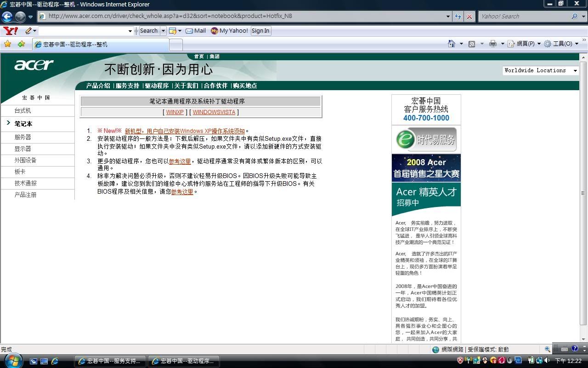
Task: Click 参考这里 link in item 3
Action: (180, 161)
